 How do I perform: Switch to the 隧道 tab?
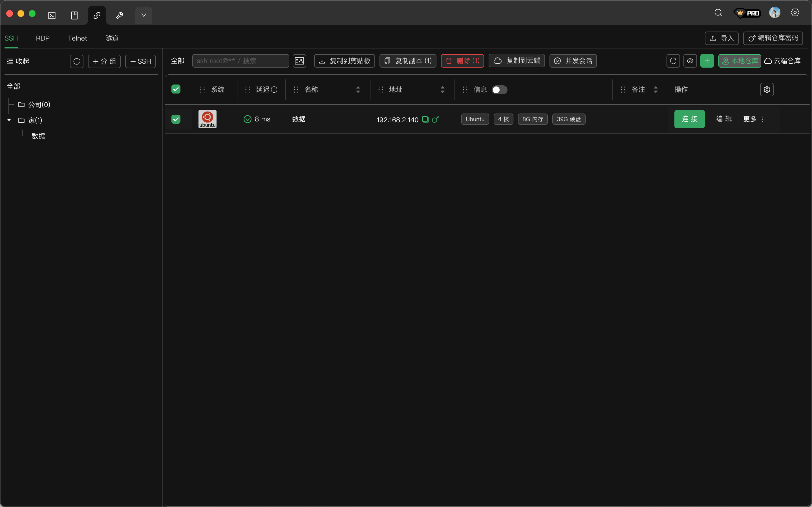(x=112, y=38)
